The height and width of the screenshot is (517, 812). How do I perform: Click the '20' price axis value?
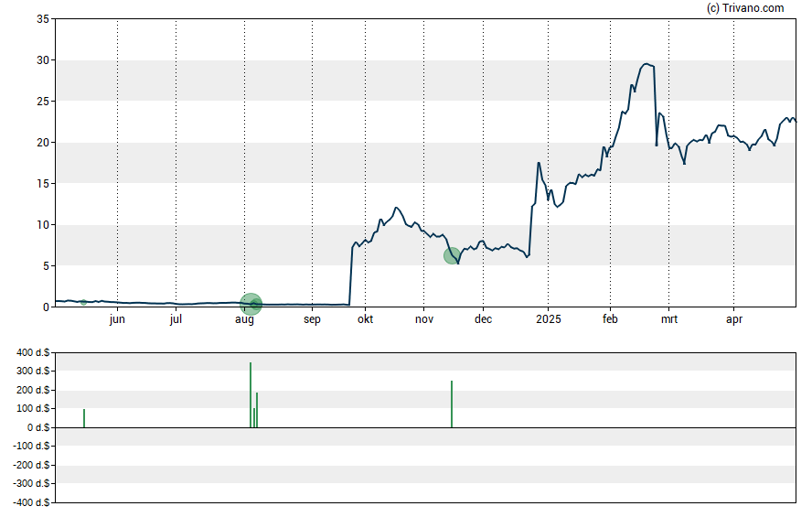coord(43,143)
